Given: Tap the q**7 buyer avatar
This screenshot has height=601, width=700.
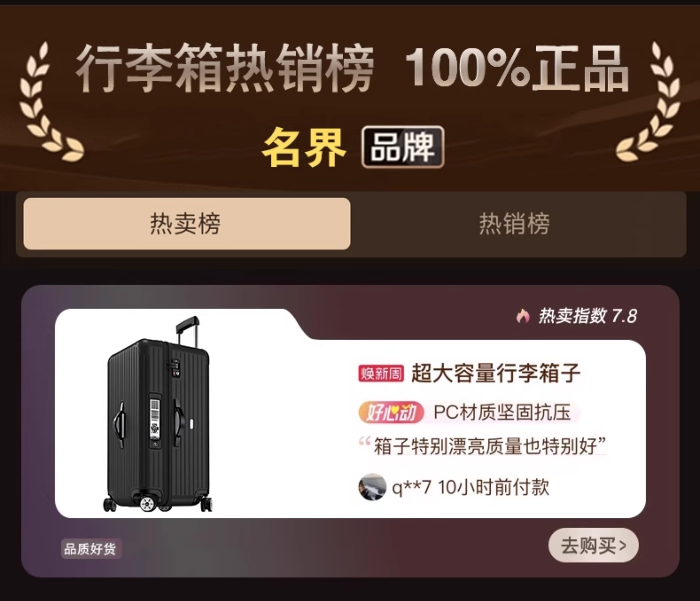Looking at the screenshot, I should coord(372,487).
